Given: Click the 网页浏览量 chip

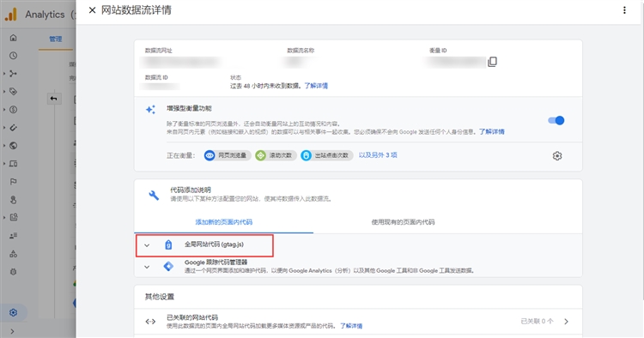Looking at the screenshot, I should [x=228, y=155].
